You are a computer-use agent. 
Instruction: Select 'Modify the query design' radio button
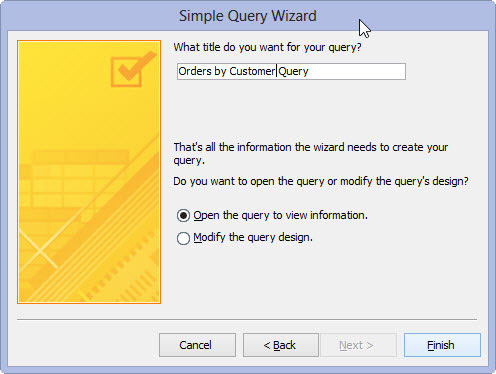pyautogui.click(x=183, y=238)
